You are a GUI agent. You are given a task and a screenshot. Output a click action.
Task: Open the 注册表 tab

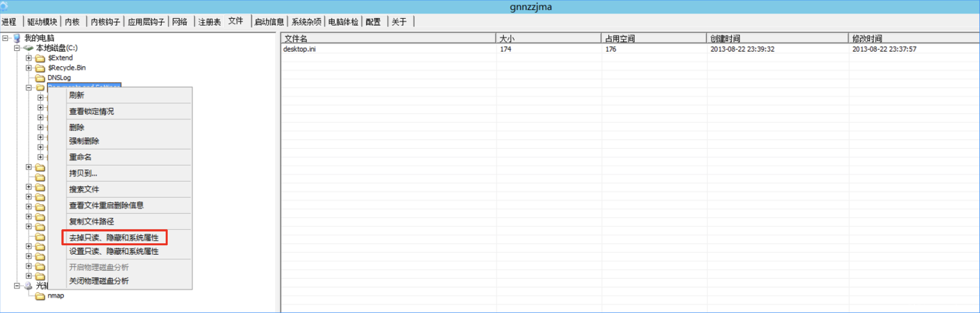pos(209,22)
